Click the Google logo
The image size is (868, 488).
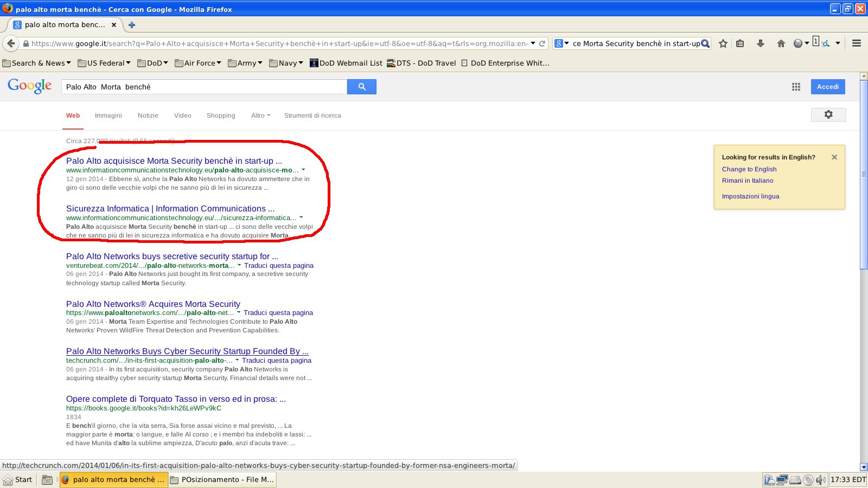[x=30, y=86]
